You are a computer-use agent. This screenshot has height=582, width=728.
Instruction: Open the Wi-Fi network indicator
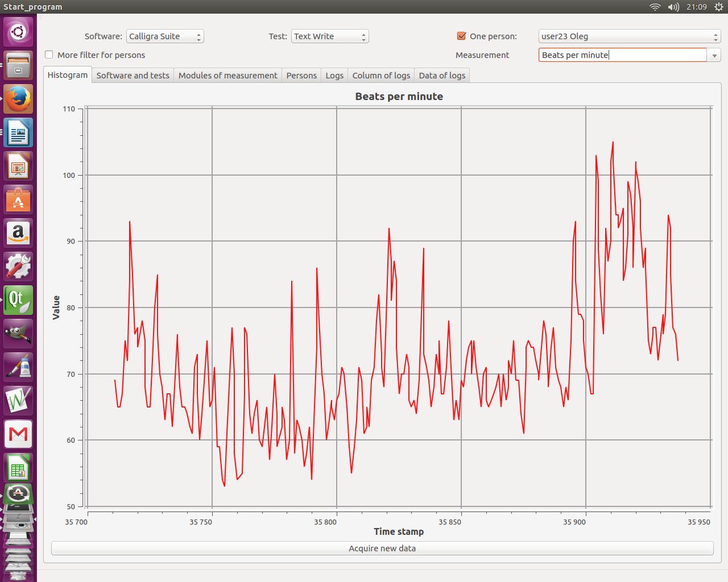655,7
